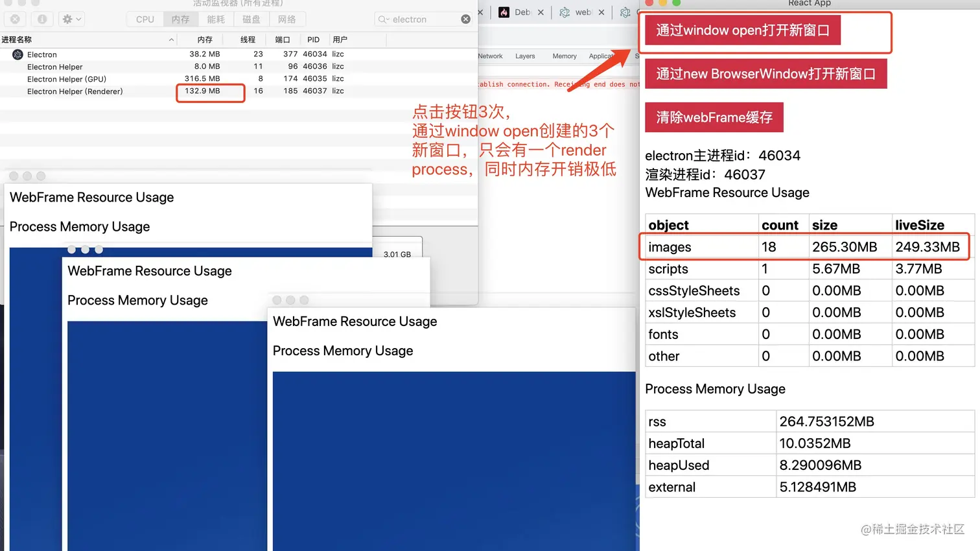Click the Electron app icon beside the Electron process
This screenshot has height=551, width=980.
point(16,54)
